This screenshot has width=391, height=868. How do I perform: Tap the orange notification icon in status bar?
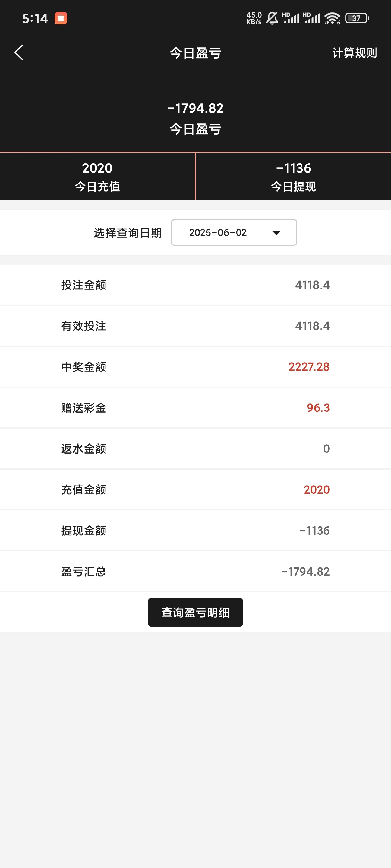[x=61, y=18]
